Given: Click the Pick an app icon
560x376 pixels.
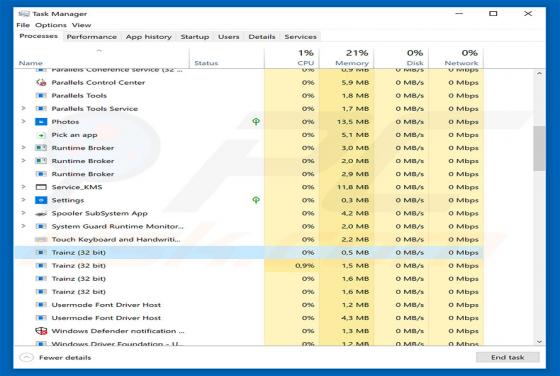Looking at the screenshot, I should [41, 135].
